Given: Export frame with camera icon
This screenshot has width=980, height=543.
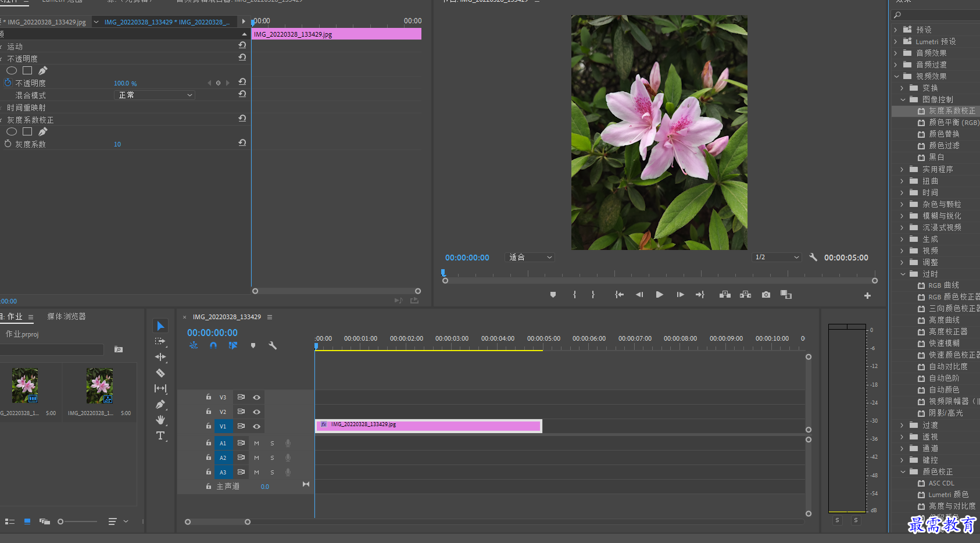Looking at the screenshot, I should (766, 295).
